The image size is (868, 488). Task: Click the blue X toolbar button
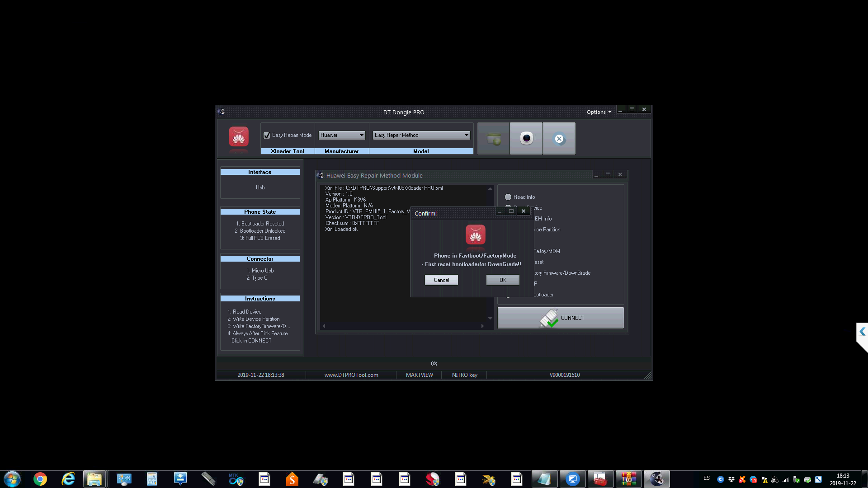tap(559, 139)
